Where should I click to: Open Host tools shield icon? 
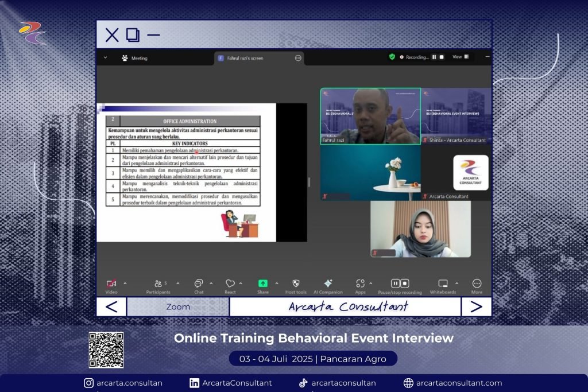point(296,284)
